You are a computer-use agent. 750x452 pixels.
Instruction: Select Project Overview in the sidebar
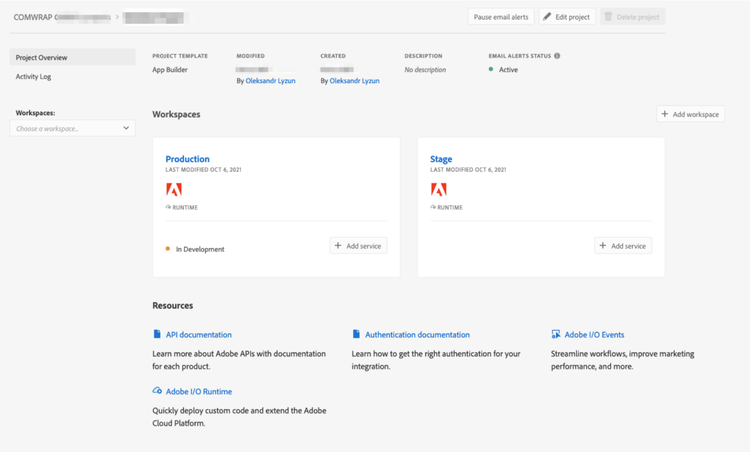point(73,57)
